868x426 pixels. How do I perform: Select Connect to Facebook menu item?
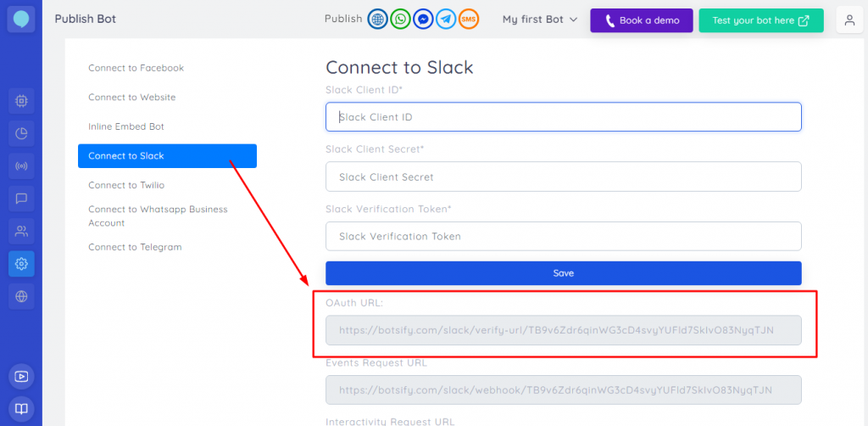(x=136, y=68)
